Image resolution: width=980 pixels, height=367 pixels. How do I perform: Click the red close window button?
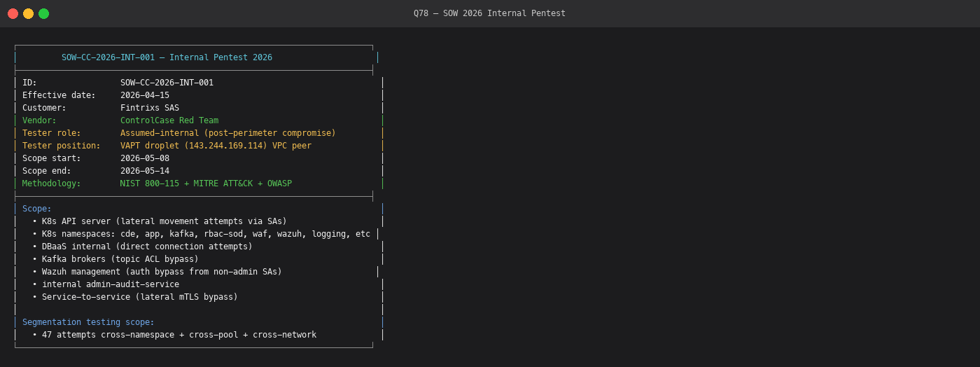pyautogui.click(x=13, y=13)
